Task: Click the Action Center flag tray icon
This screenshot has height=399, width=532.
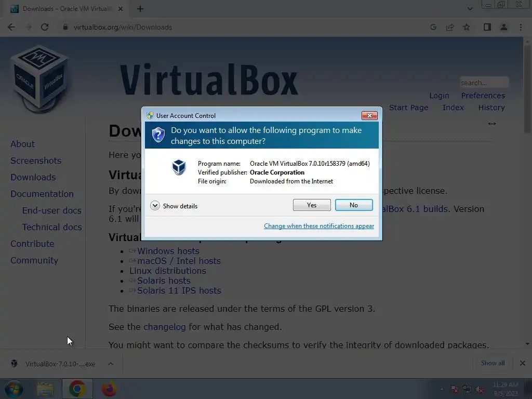Action: click(x=454, y=390)
